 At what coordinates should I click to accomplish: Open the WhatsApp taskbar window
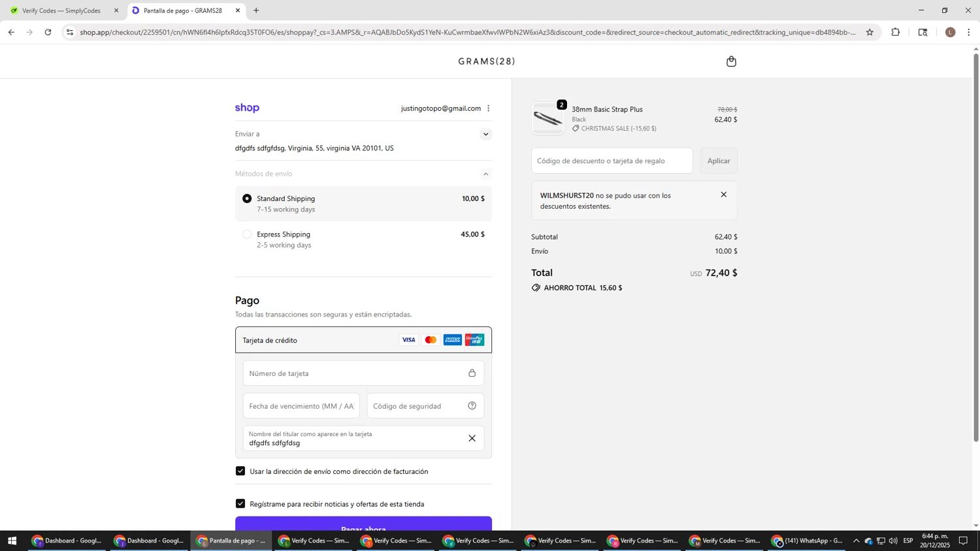[x=808, y=541]
